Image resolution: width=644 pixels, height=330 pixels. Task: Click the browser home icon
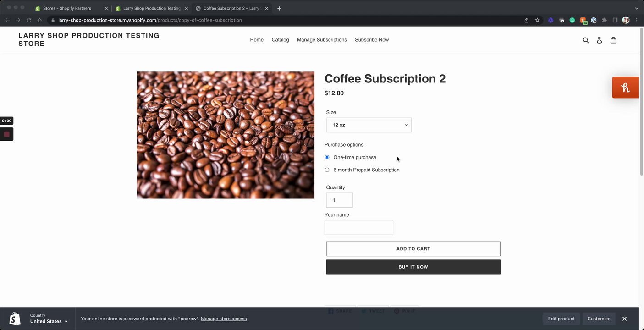39,20
